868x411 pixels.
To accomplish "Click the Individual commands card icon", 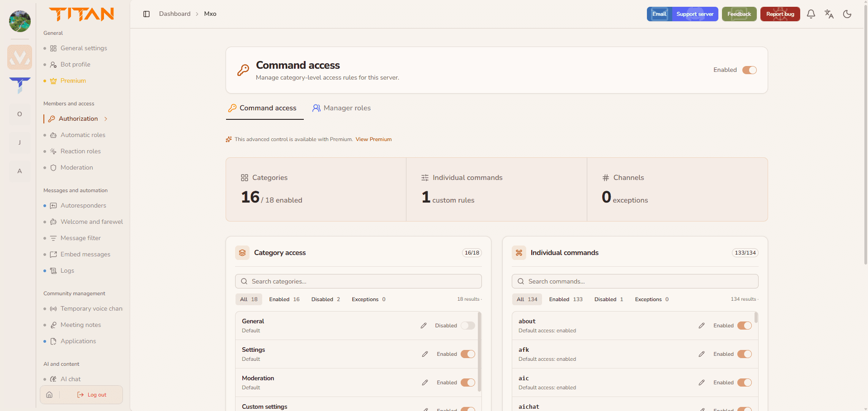I will 519,253.
